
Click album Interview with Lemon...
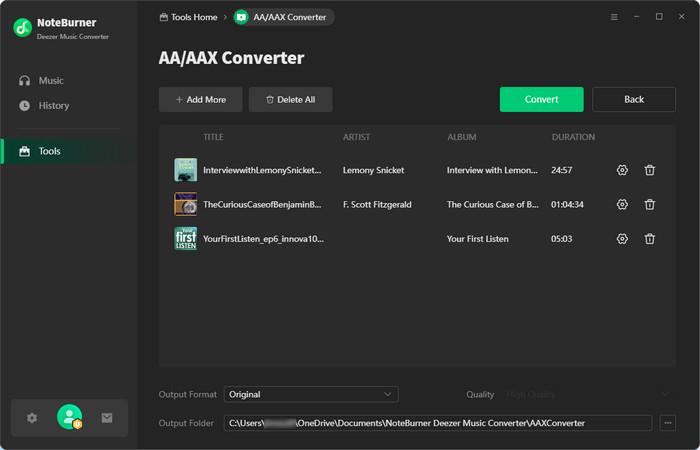coord(492,170)
